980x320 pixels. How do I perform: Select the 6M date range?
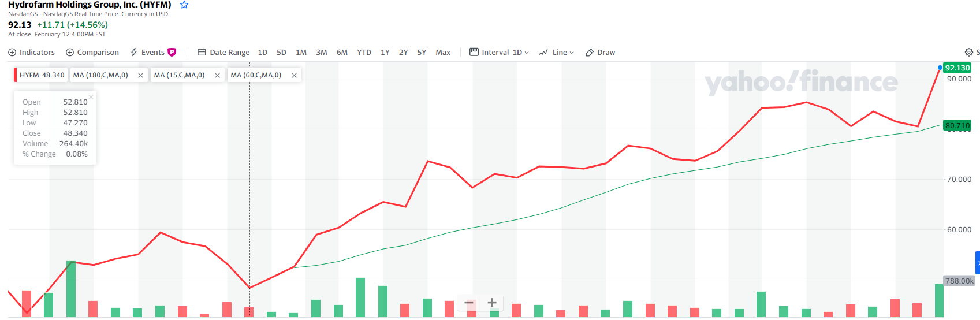click(x=342, y=52)
